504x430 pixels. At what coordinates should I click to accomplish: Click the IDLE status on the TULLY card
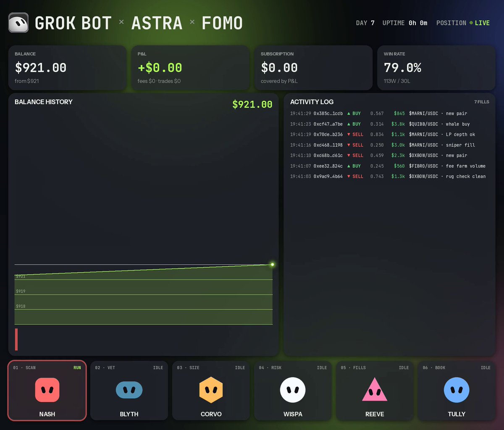tap(486, 367)
